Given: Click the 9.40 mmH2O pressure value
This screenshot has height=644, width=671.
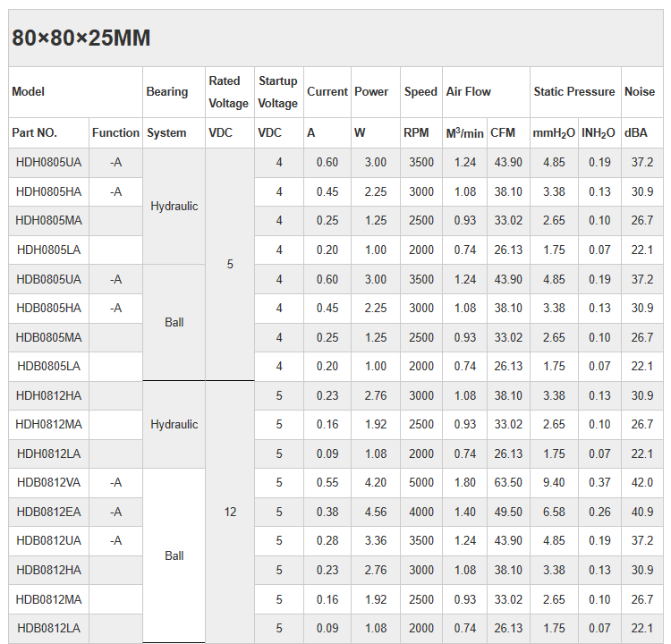Looking at the screenshot, I should (x=554, y=483).
